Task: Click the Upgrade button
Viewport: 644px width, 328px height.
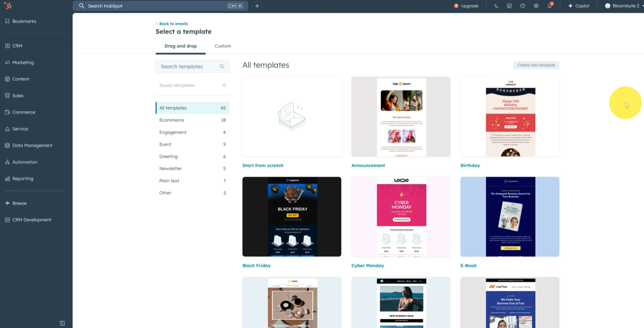Action: (x=466, y=6)
